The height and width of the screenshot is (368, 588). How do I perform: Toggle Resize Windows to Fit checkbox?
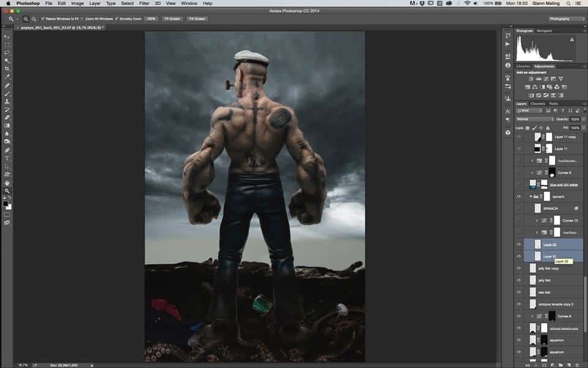[x=42, y=19]
